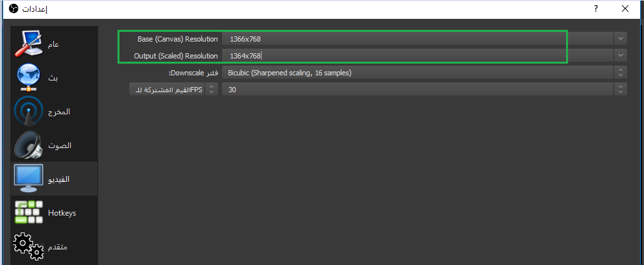Click the question mark help button

click(595, 9)
